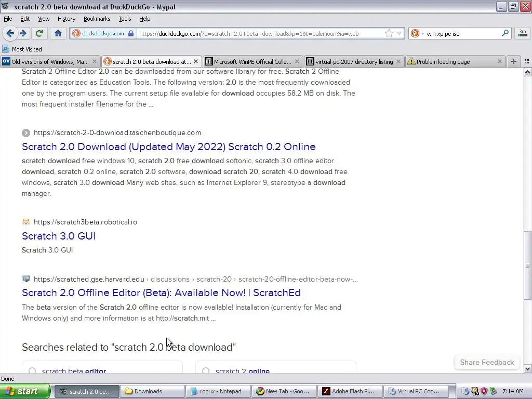Open the Most Visited bookmarks folder
Image resolution: width=532 pixels, height=399 pixels.
[22, 49]
